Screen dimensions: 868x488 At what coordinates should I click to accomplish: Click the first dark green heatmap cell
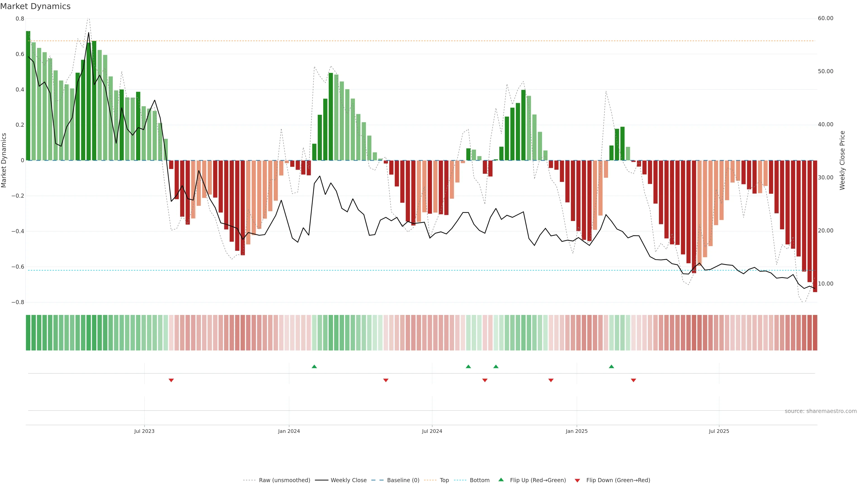click(x=28, y=332)
